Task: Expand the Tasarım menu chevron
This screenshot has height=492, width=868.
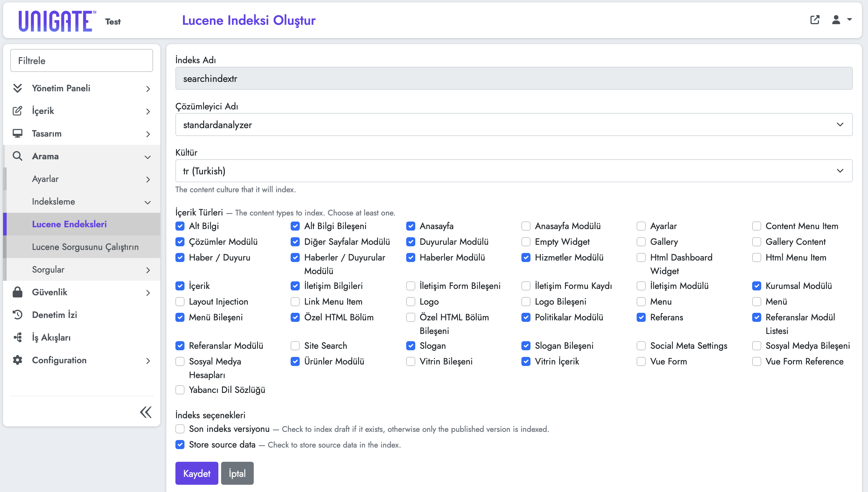Action: 148,134
